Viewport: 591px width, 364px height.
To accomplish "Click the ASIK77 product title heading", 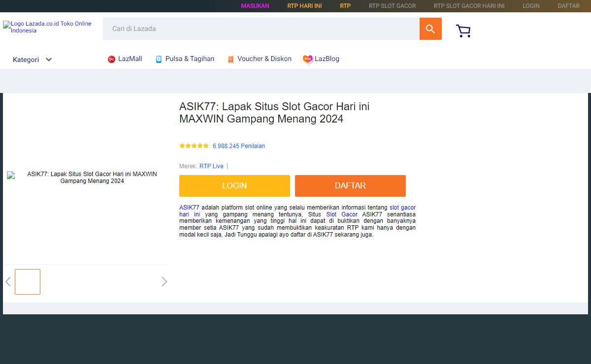I will (x=274, y=113).
